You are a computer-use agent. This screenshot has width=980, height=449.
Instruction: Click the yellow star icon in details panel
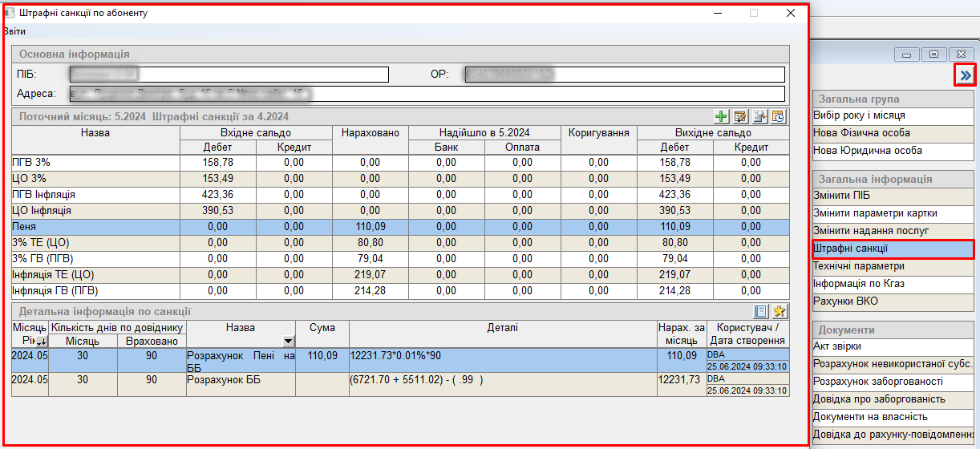point(780,312)
